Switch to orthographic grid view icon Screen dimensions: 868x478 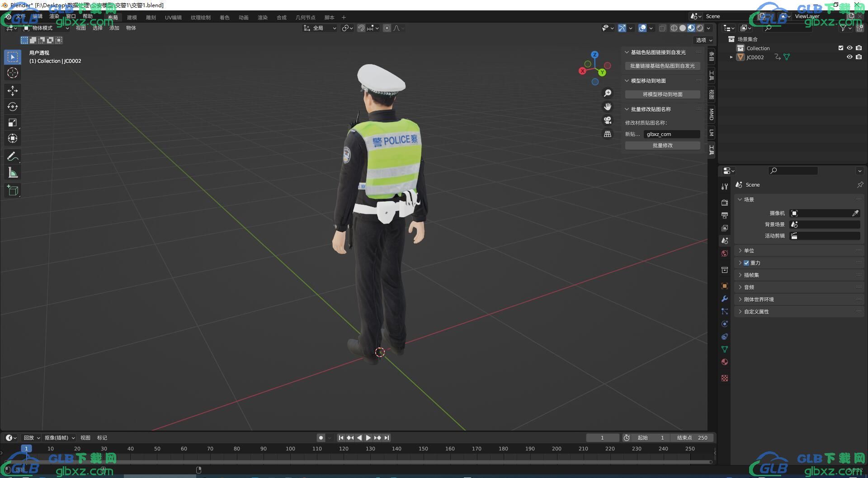pos(608,134)
